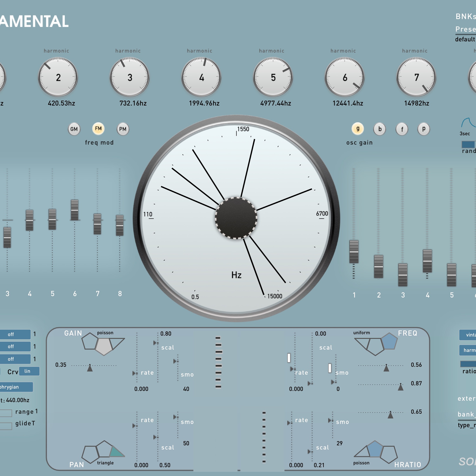The height and width of the screenshot is (476, 476).
Task: Click the f osc gain button
Action: coord(402,129)
